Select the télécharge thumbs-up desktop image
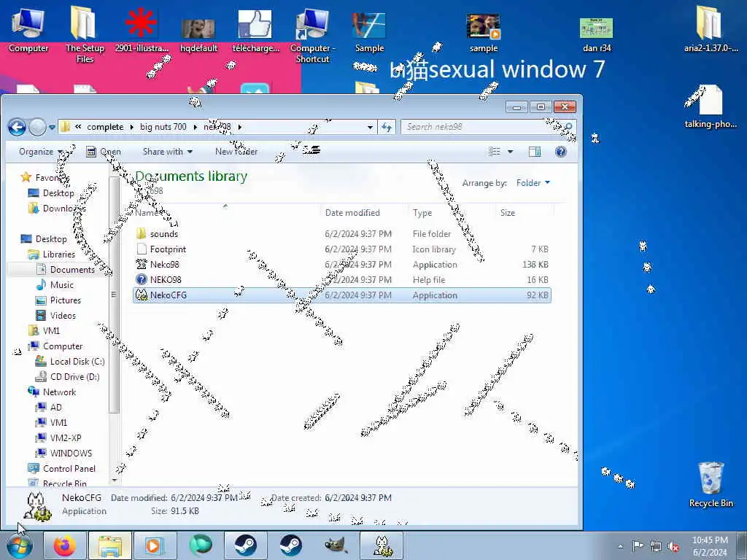Viewport: 747px width, 560px height. pyautogui.click(x=255, y=31)
